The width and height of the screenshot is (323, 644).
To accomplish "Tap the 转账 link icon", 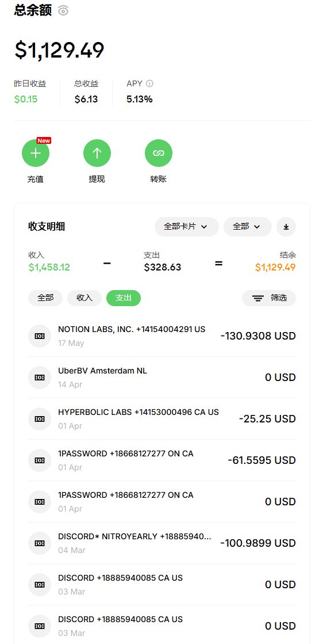I will click(159, 153).
